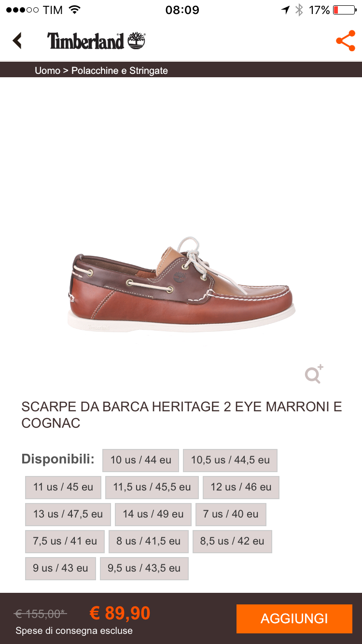Choose size 13 us / 47,5 eu
The width and height of the screenshot is (362, 644).
tap(68, 514)
